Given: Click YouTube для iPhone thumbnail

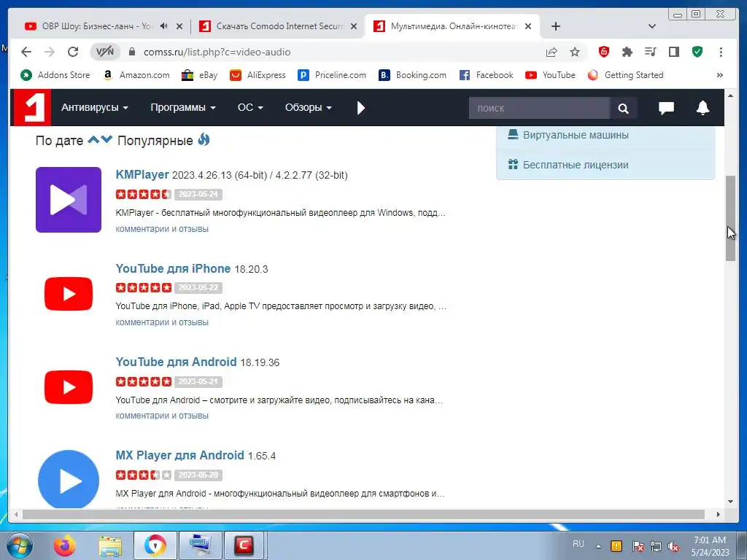Looking at the screenshot, I should click(69, 294).
